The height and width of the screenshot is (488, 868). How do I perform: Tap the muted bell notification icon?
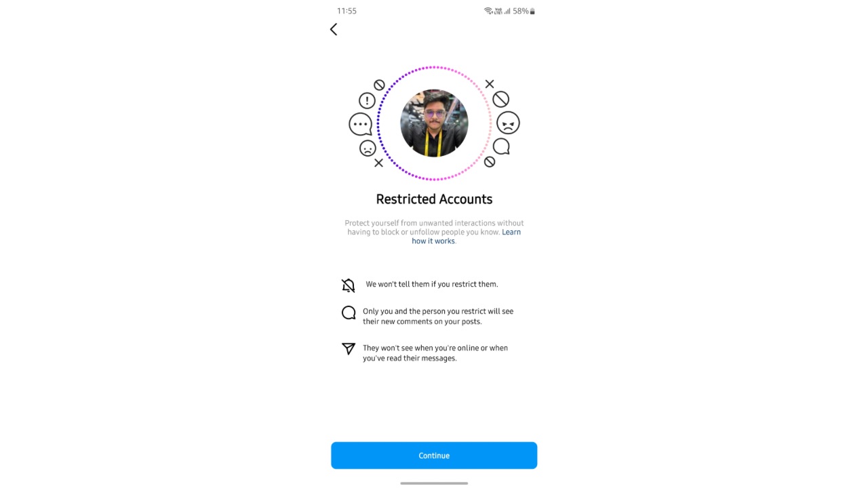[349, 285]
